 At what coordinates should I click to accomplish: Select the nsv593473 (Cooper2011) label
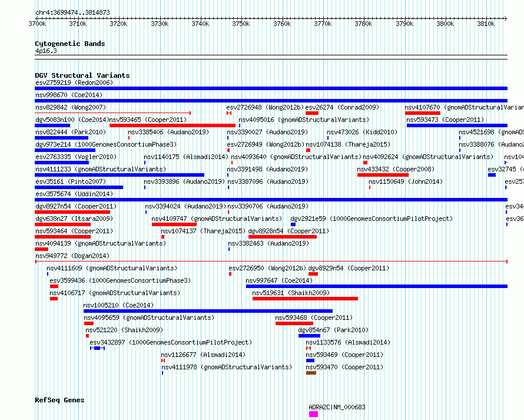point(445,120)
